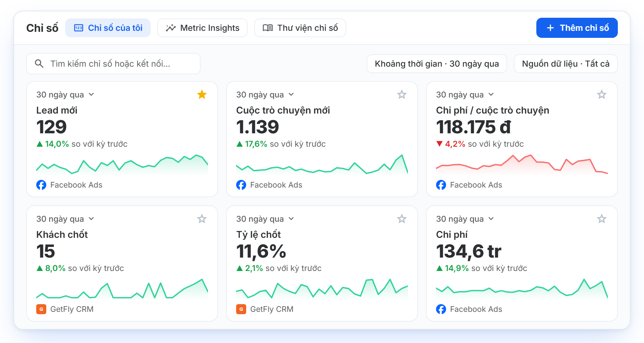Star the Chi phí / cuộc trò chuyện card
This screenshot has height=343, width=644.
pyautogui.click(x=602, y=94)
